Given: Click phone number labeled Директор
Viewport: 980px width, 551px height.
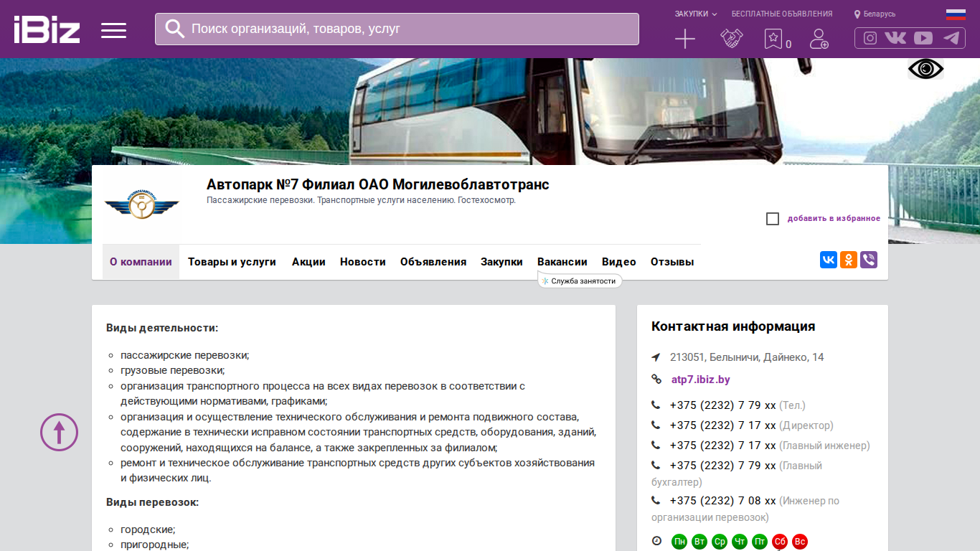Looking at the screenshot, I should coord(723,425).
